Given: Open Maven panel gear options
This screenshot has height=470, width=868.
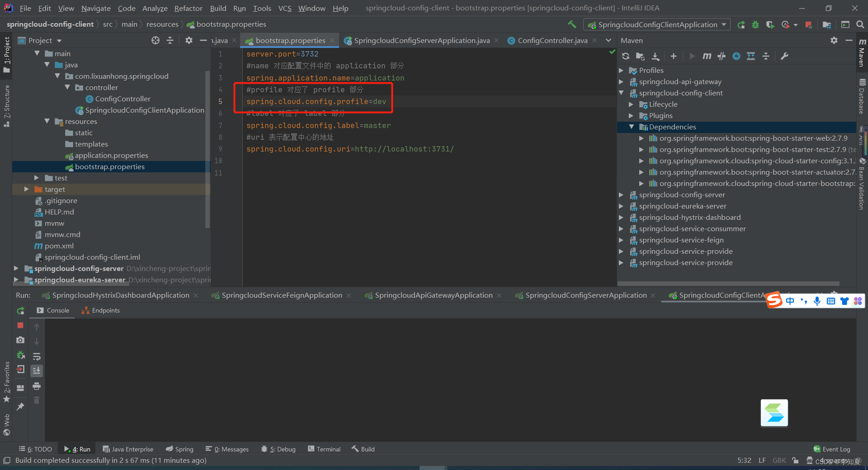Looking at the screenshot, I should [834, 40].
